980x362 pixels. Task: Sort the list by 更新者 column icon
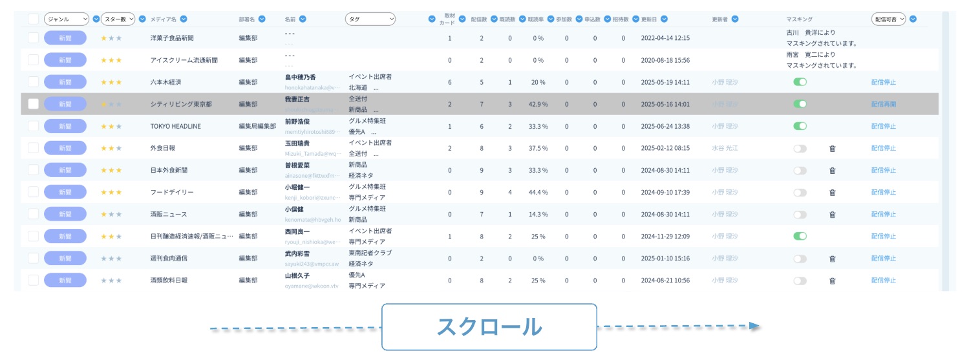[x=735, y=19]
